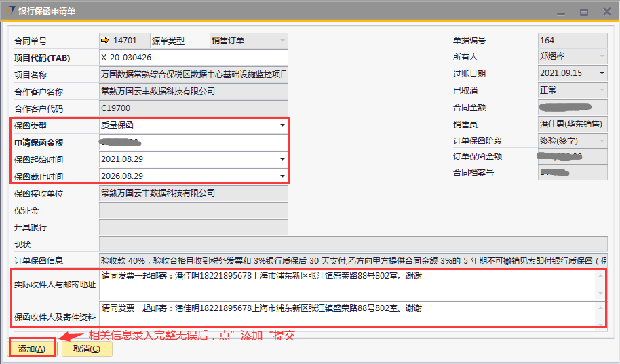Image resolution: width=620 pixels, height=364 pixels.
Task: Click the 项目代码(TAB) input field
Action: point(193,58)
